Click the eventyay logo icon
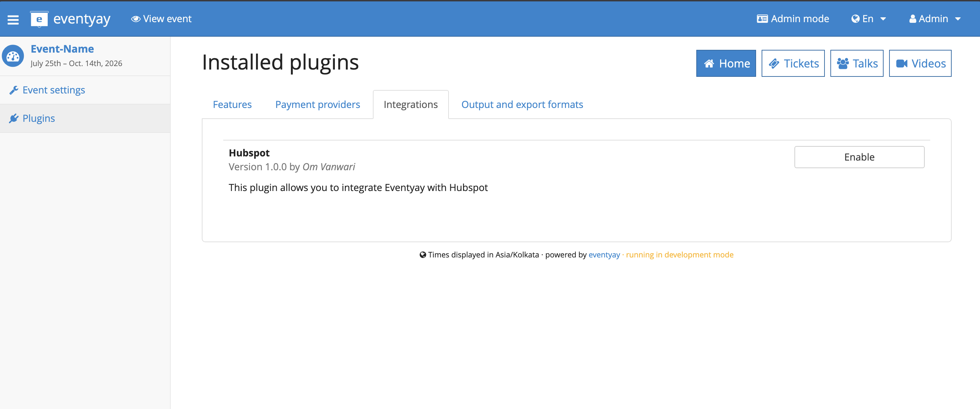This screenshot has width=980, height=409. tap(39, 19)
